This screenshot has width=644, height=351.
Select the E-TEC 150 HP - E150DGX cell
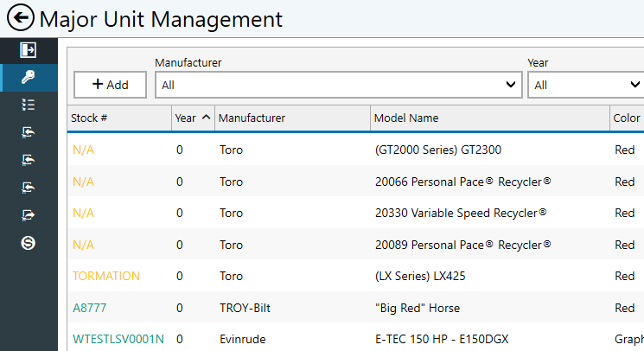pyautogui.click(x=442, y=339)
